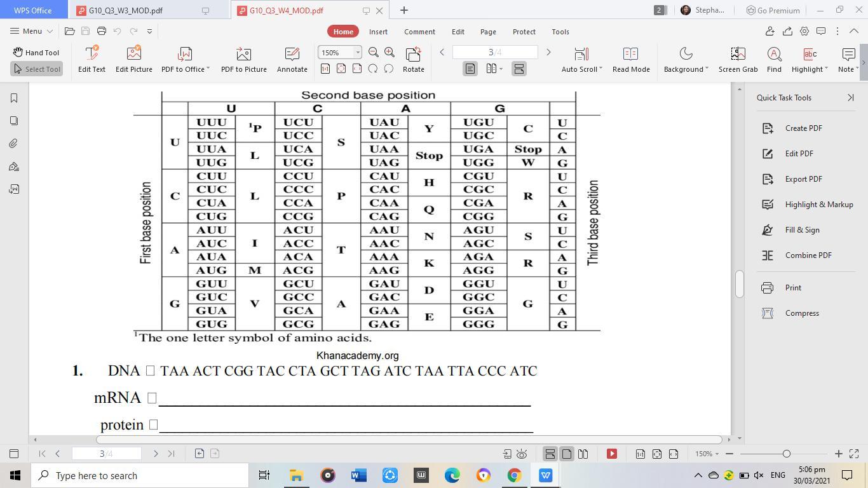This screenshot has width=868, height=488.
Task: Open the Edit Text tool
Action: point(92,60)
